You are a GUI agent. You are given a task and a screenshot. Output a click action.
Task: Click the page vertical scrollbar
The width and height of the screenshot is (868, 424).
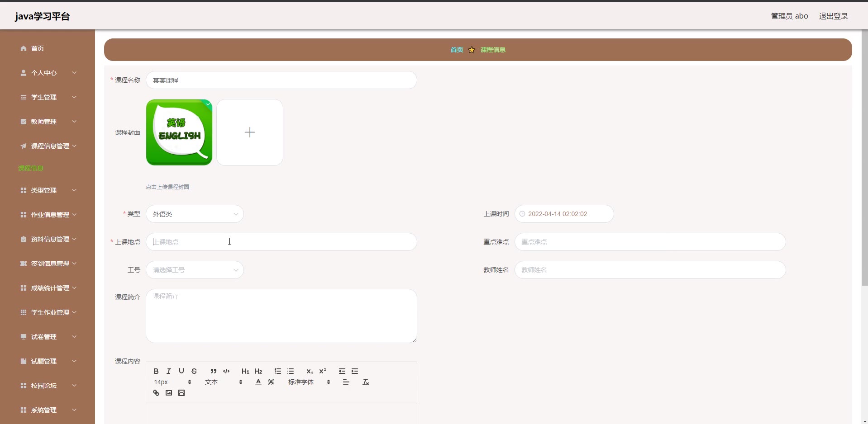click(864, 158)
